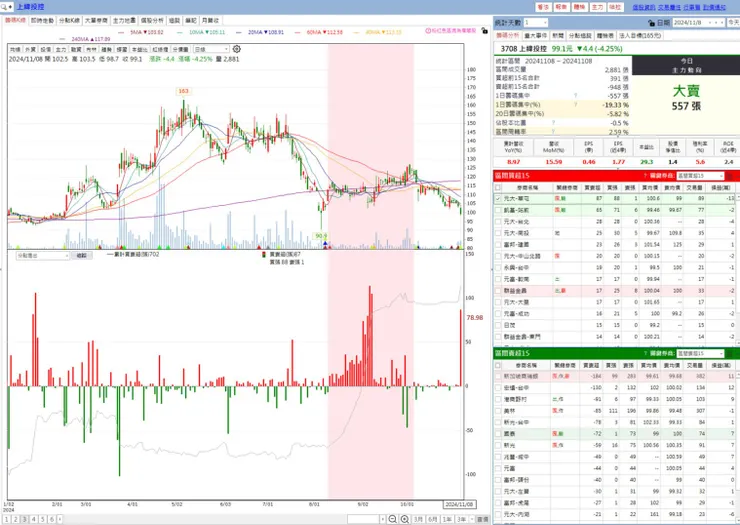Switch to the 即時走動 tab

point(42,21)
